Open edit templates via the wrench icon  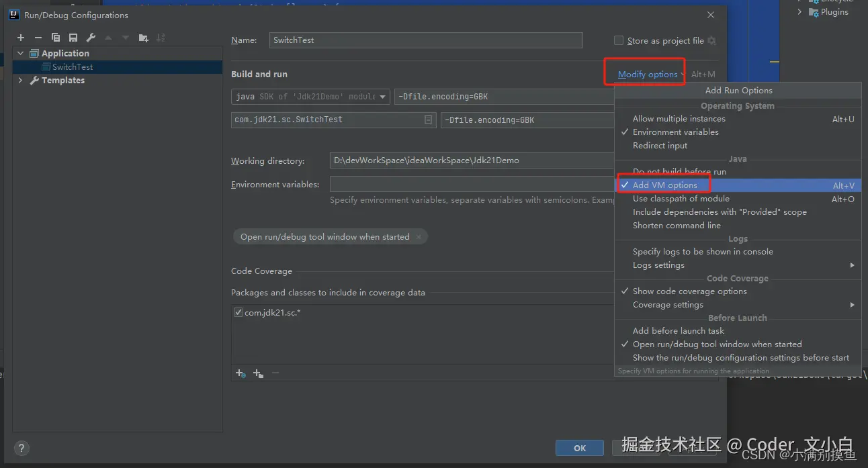pos(91,38)
